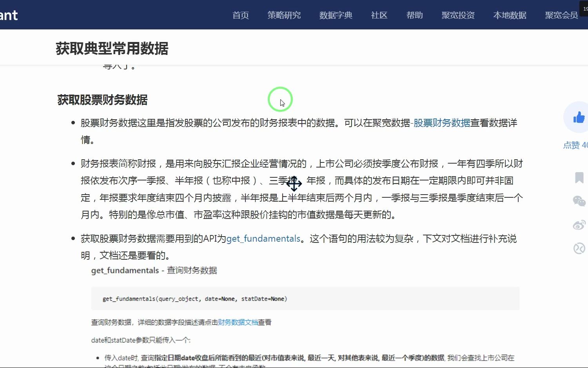Click the site logo at top left
The width and height of the screenshot is (588, 368).
[9, 15]
